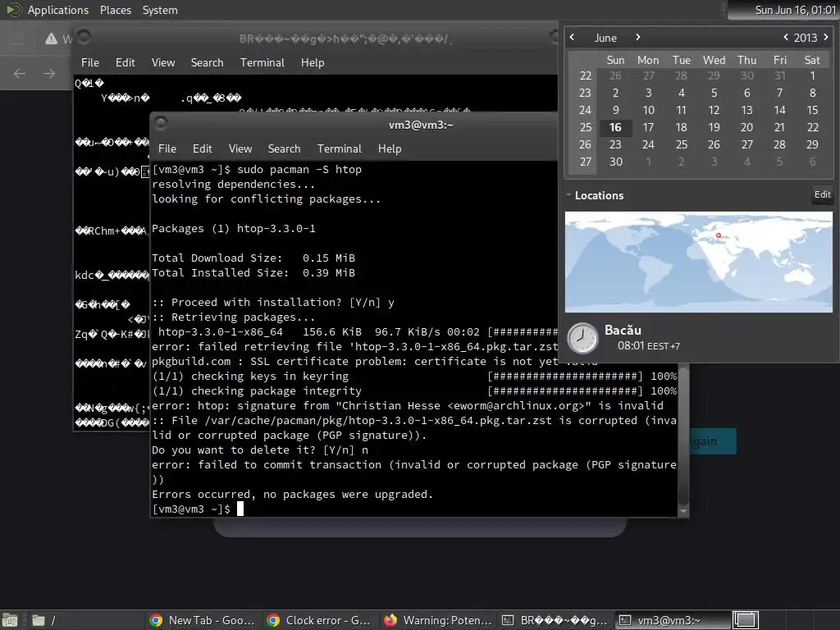This screenshot has width=840, height=630.
Task: Switch to New Tab Chrome taskbar item
Action: click(203, 620)
